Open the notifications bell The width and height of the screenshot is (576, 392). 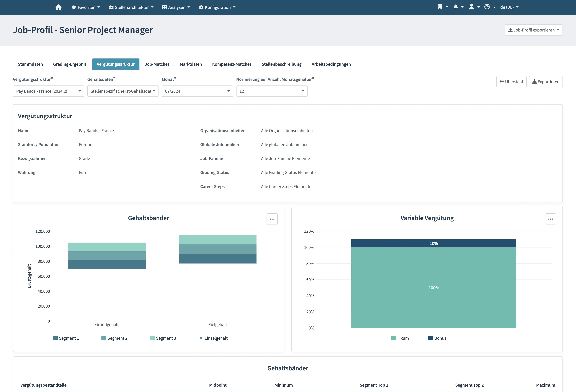coord(455,7)
